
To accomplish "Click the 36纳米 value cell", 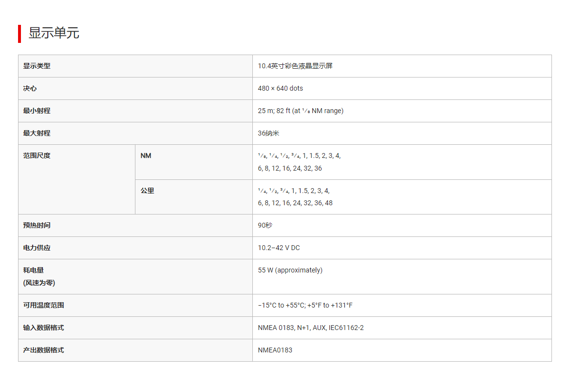I will pos(268,133).
